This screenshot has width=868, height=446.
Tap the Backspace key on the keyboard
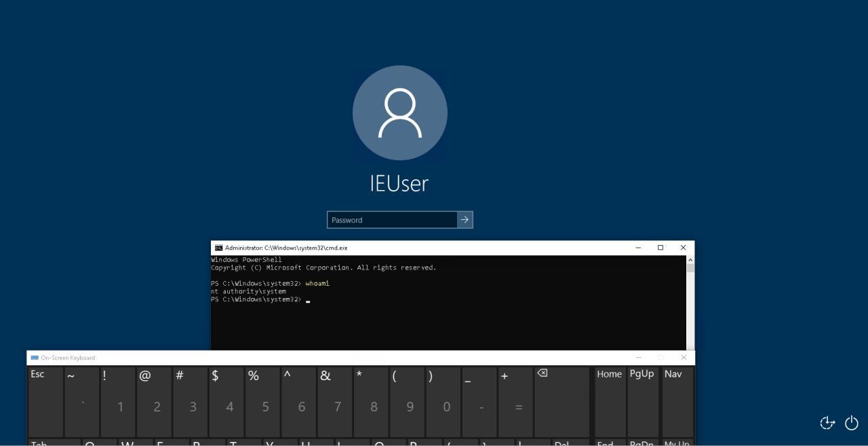pos(561,402)
